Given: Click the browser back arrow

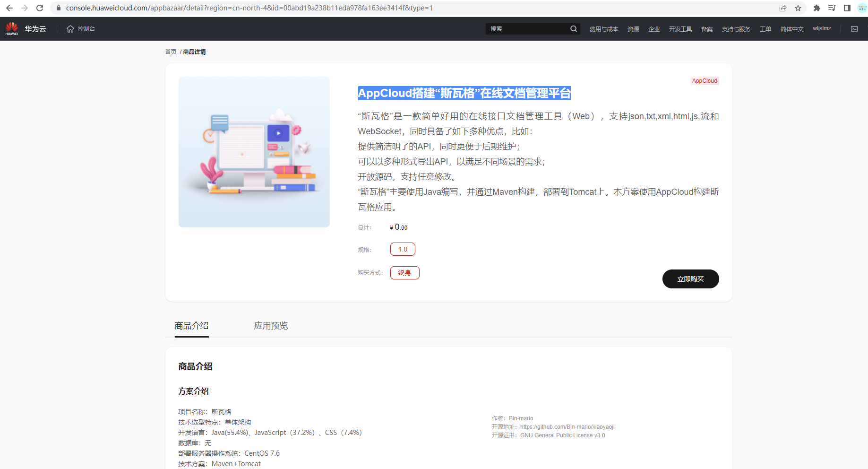Looking at the screenshot, I should pyautogui.click(x=9, y=8).
